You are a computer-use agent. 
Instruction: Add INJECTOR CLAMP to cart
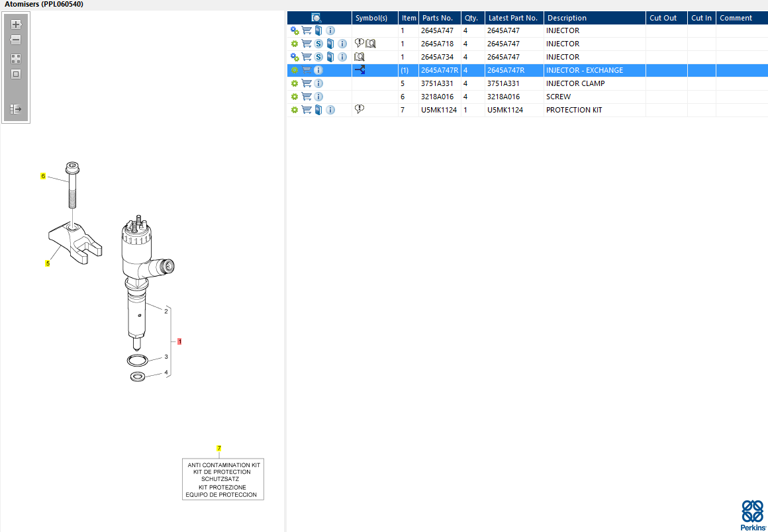coord(307,83)
